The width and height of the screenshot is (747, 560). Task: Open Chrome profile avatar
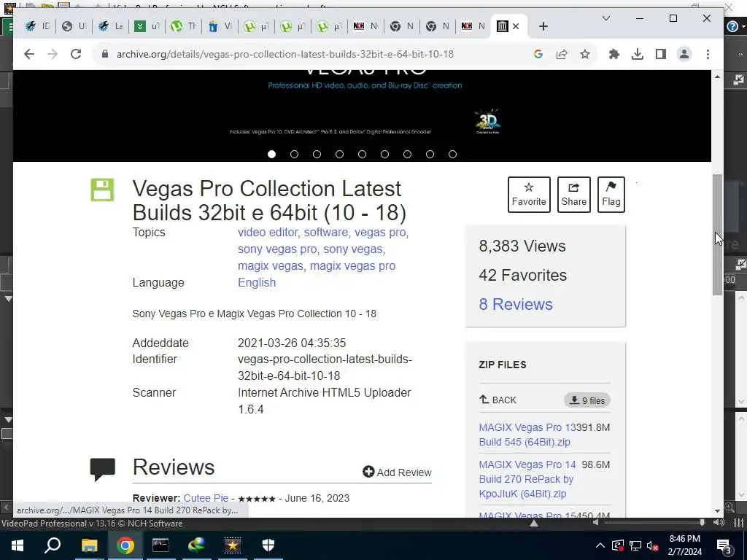click(x=684, y=54)
